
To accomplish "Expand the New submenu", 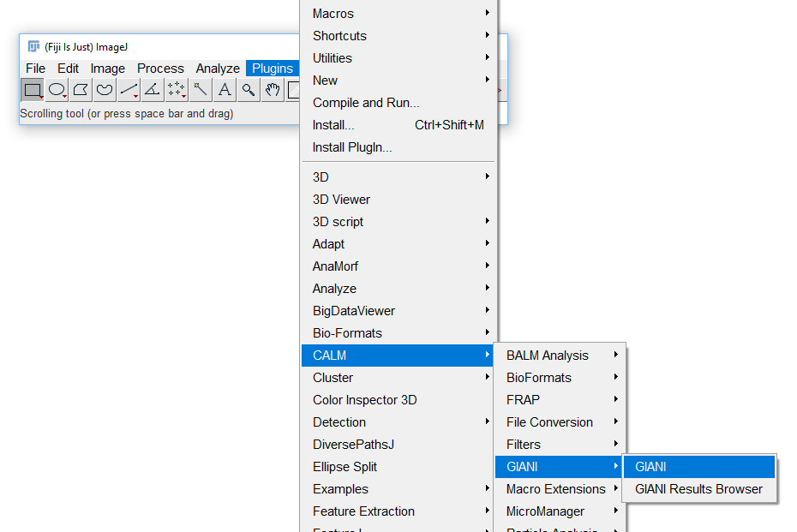I will 398,81.
